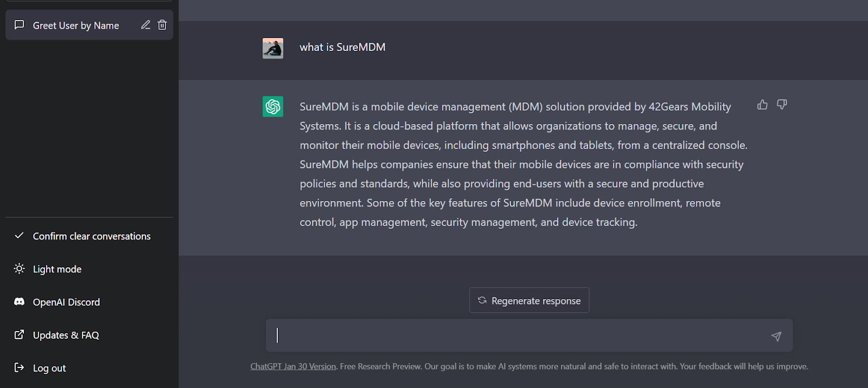Viewport: 868px width, 388px height.
Task: Click the logout arrow icon
Action: click(20, 368)
